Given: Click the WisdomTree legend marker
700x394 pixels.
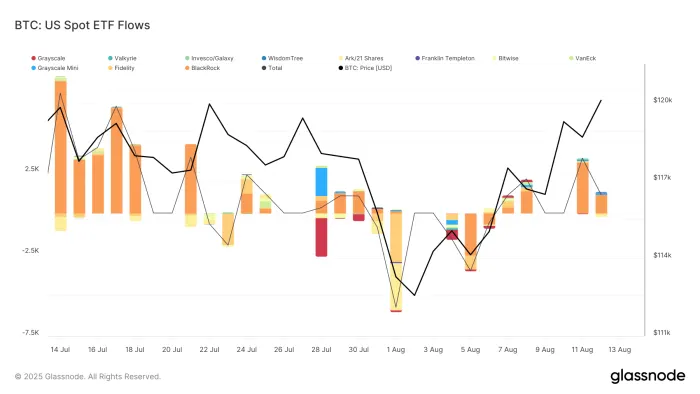Looking at the screenshot, I should [264, 58].
